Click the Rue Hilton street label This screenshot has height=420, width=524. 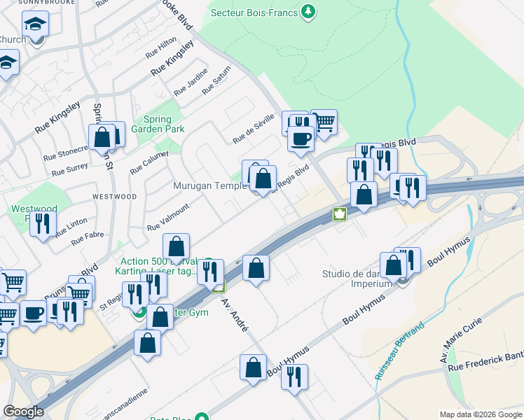[160, 48]
